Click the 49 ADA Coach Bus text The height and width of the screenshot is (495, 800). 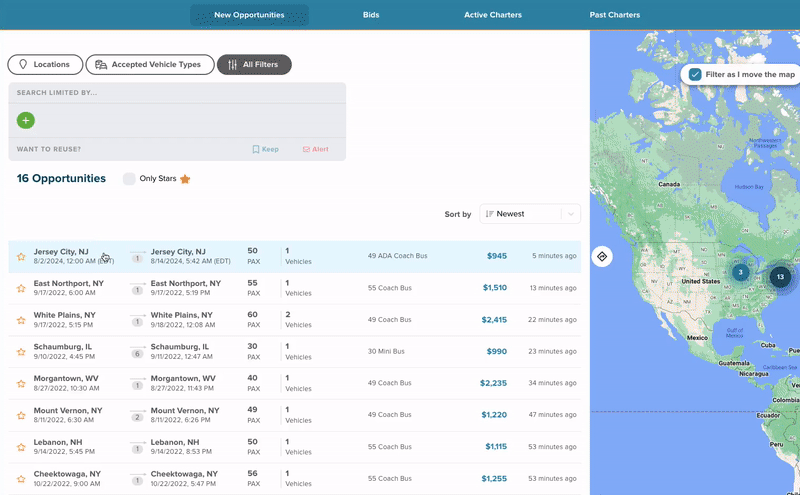[x=397, y=256]
